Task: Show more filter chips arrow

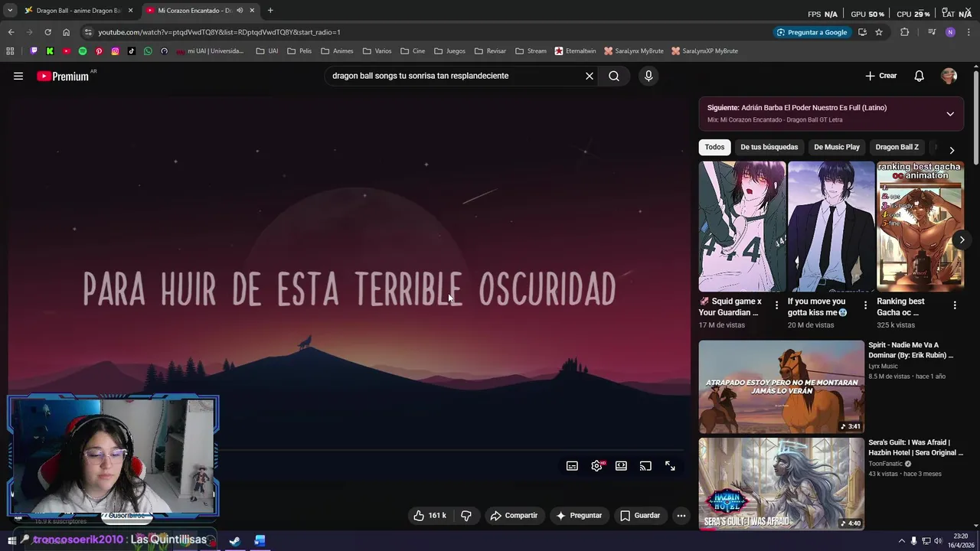Action: point(952,150)
